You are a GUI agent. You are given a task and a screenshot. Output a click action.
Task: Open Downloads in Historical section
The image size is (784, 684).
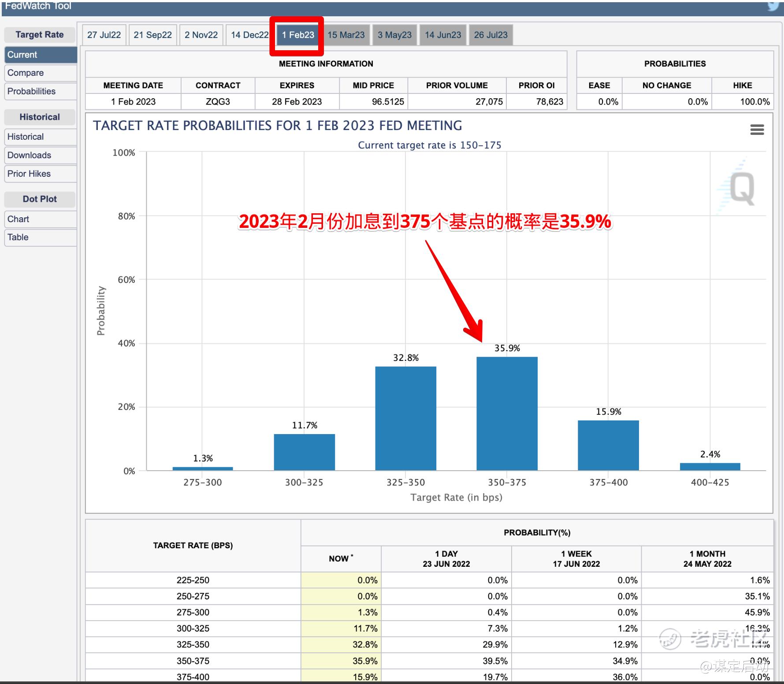[40, 155]
